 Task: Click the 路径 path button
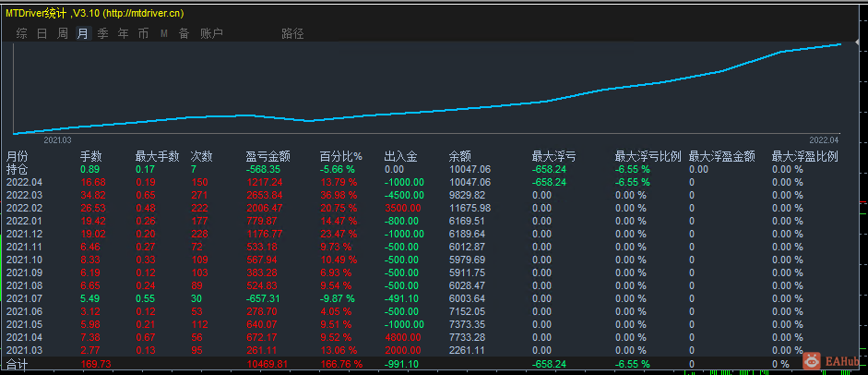pyautogui.click(x=292, y=34)
